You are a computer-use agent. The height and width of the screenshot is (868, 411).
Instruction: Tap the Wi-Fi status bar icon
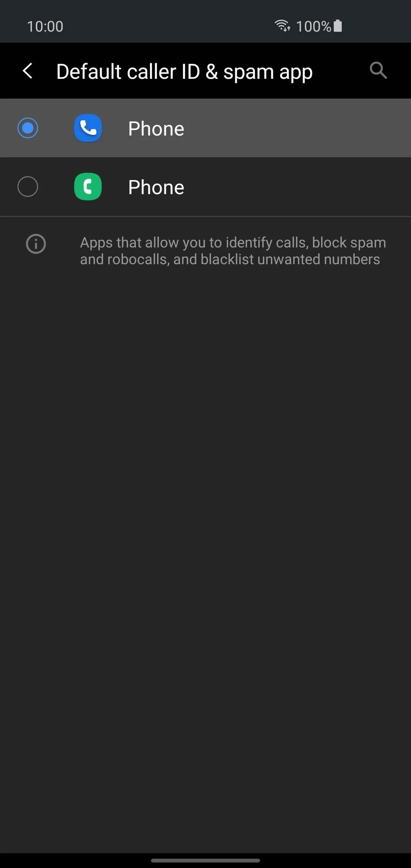coord(282,26)
